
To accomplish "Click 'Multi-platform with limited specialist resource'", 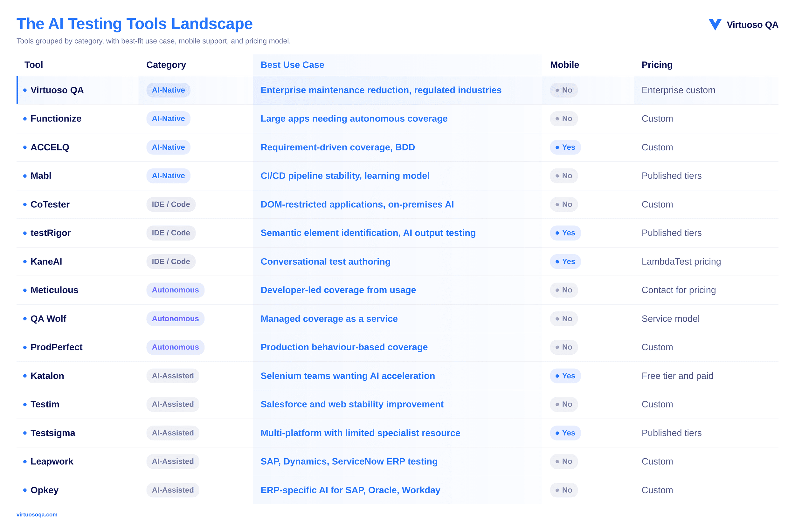I will click(x=360, y=433).
